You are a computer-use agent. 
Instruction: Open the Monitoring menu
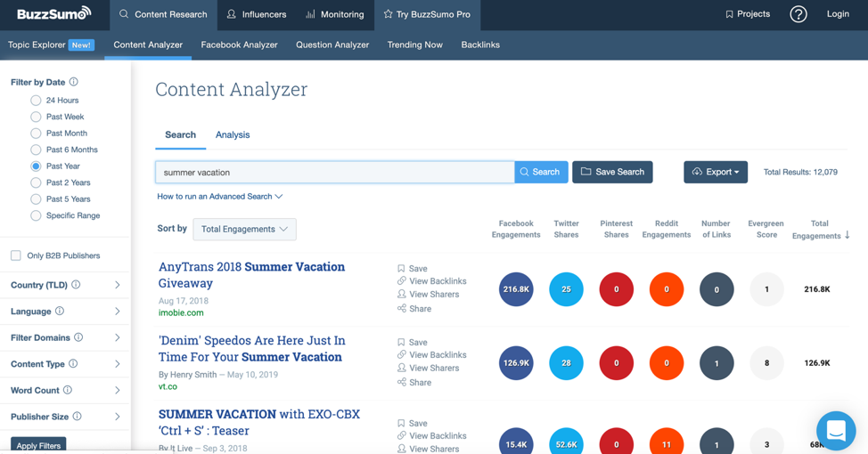(x=335, y=14)
